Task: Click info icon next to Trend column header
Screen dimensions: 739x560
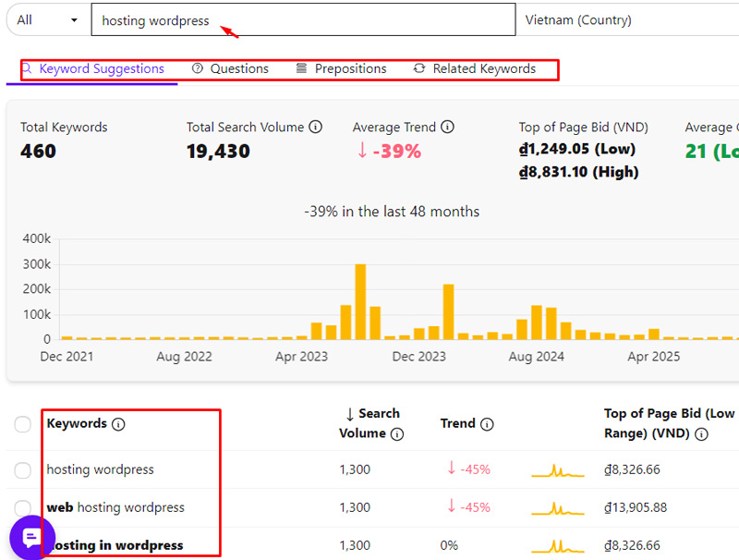Action: pos(487,424)
